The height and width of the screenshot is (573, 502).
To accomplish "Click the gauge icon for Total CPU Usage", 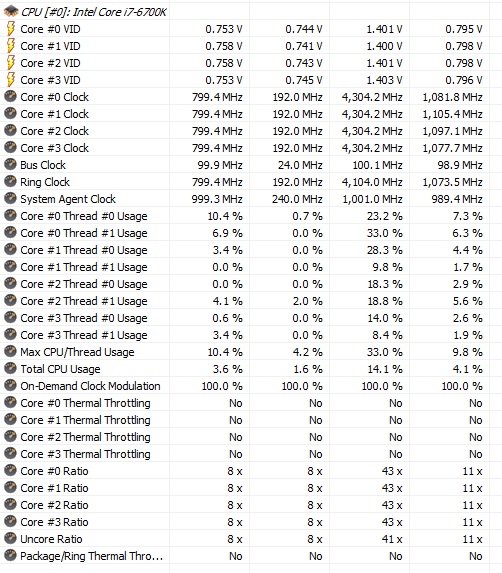I will click(x=10, y=368).
